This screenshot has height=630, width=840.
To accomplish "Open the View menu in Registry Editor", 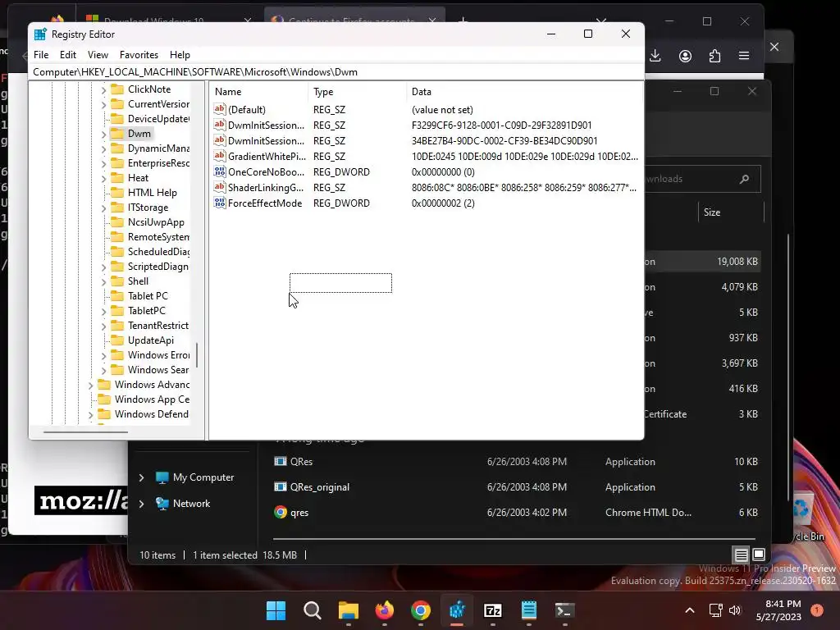I will (x=98, y=55).
